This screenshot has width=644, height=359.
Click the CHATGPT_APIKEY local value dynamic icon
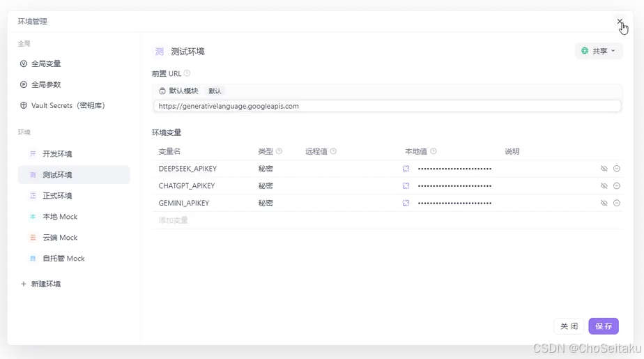pos(406,185)
